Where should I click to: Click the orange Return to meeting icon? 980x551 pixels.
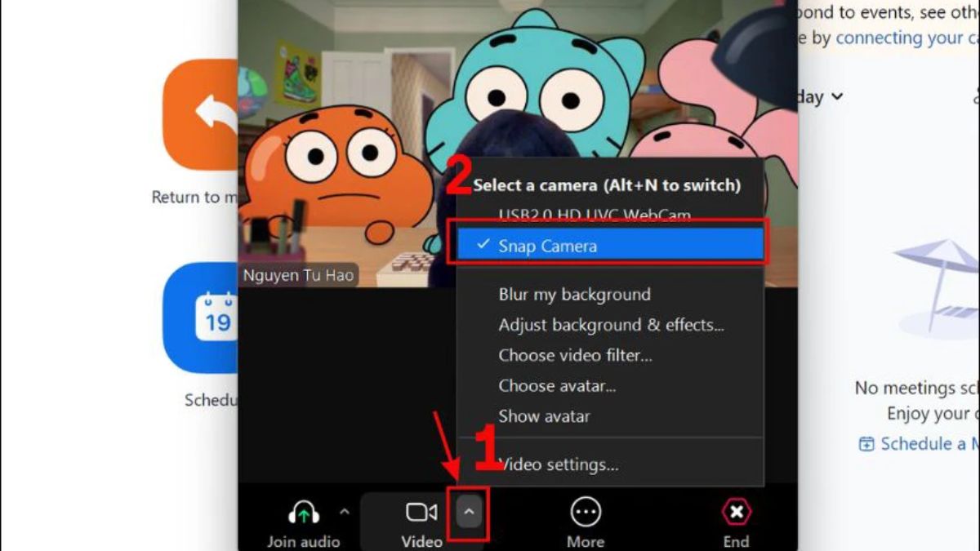pos(200,114)
